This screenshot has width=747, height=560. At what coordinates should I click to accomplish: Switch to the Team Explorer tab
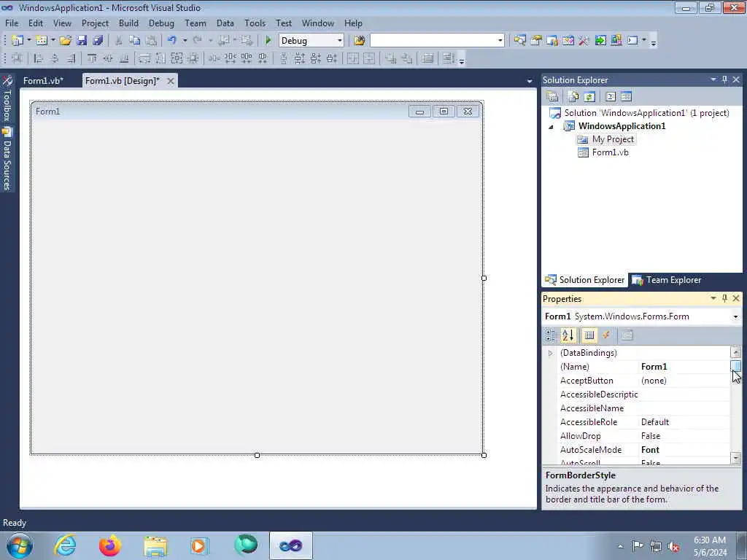(x=667, y=280)
